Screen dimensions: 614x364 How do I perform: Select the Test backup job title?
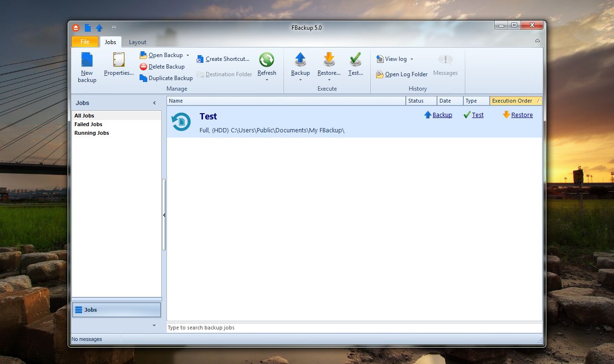pos(208,117)
